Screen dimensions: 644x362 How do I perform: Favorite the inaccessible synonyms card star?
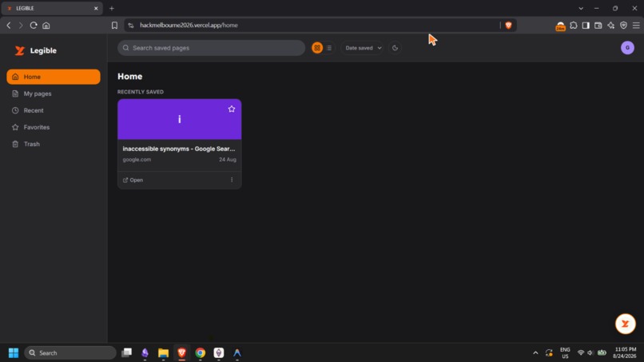(x=232, y=109)
